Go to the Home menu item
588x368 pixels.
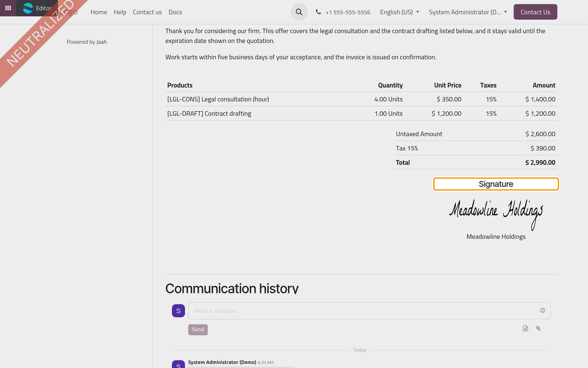tap(99, 12)
